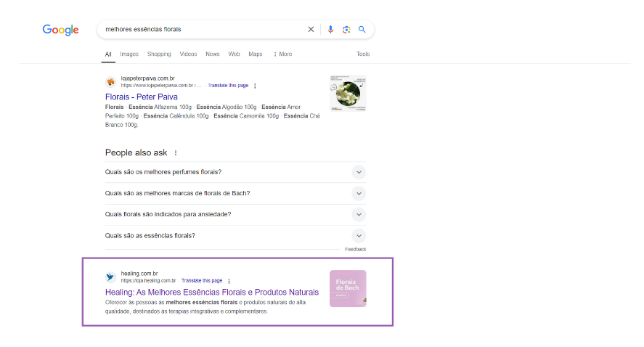Start voice search with microphone icon

[x=330, y=29]
